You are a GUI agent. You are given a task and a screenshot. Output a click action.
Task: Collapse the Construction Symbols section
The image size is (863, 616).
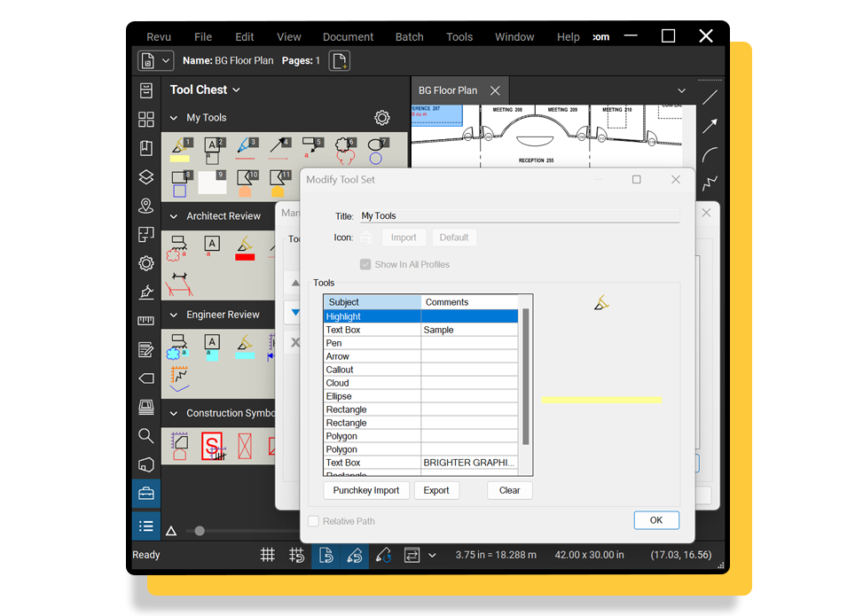174,413
